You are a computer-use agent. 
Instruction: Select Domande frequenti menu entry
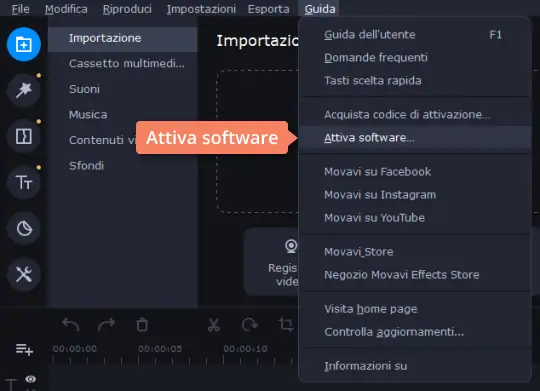(415, 58)
